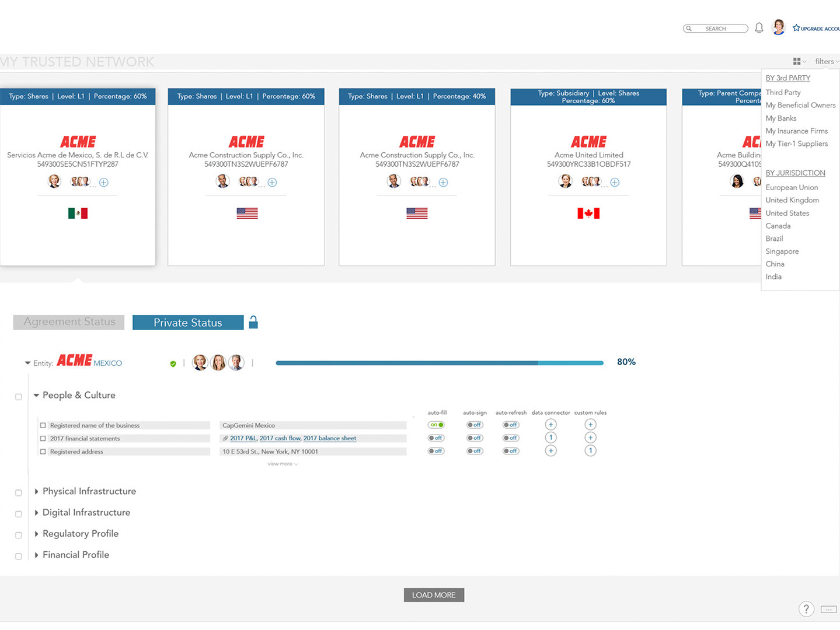Filter by My Banks
Viewport: 840px width, 630px height.
781,118
